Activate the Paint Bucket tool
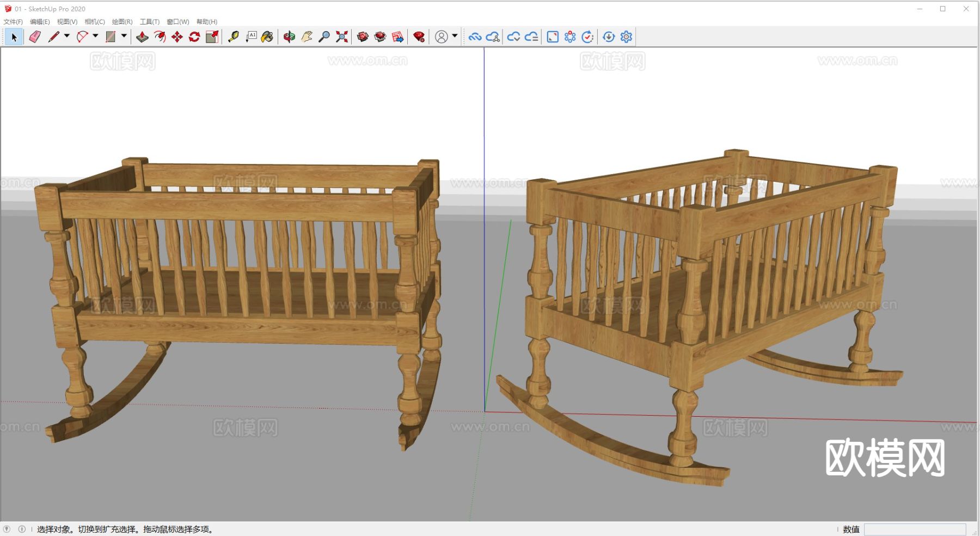 (267, 37)
